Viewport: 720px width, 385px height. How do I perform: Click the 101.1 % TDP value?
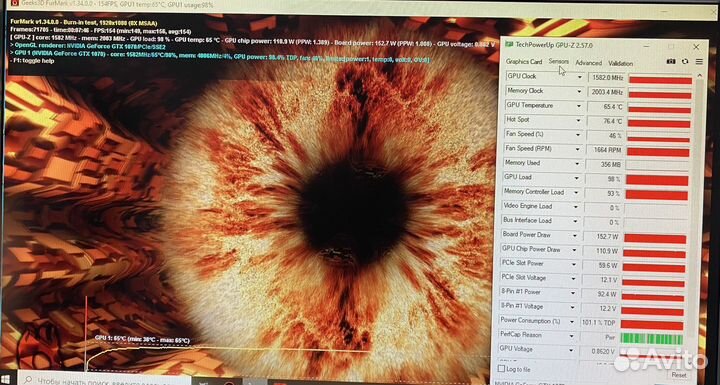point(599,323)
